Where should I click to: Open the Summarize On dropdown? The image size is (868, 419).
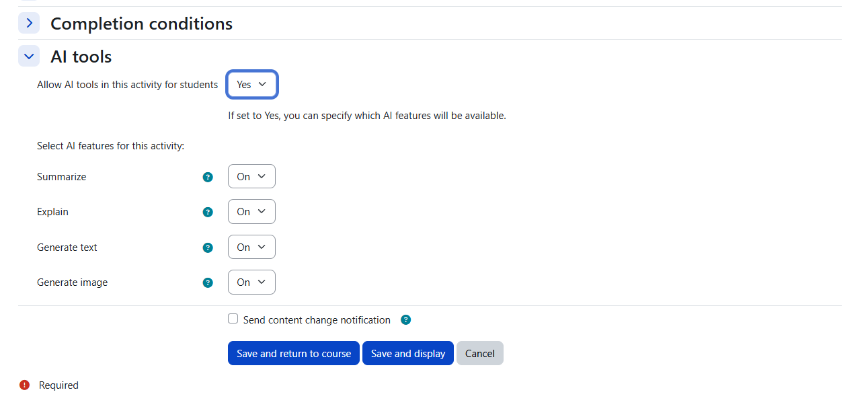(x=251, y=176)
